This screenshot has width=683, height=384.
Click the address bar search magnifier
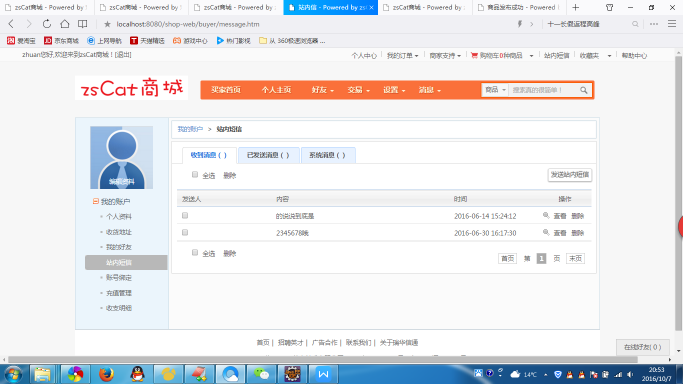click(635, 24)
